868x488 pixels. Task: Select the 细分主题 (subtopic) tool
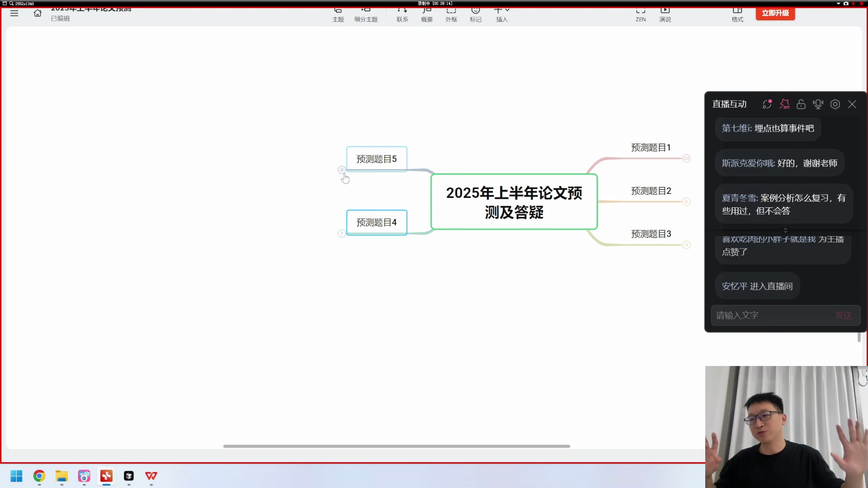[x=366, y=14]
